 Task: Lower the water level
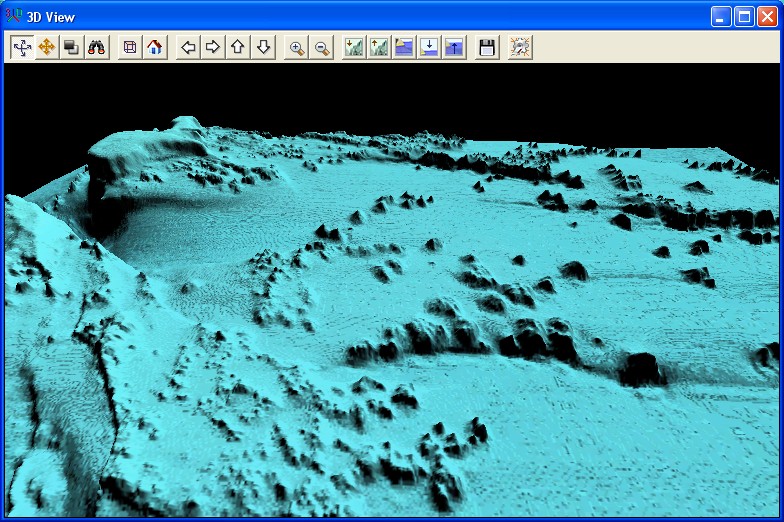click(430, 48)
